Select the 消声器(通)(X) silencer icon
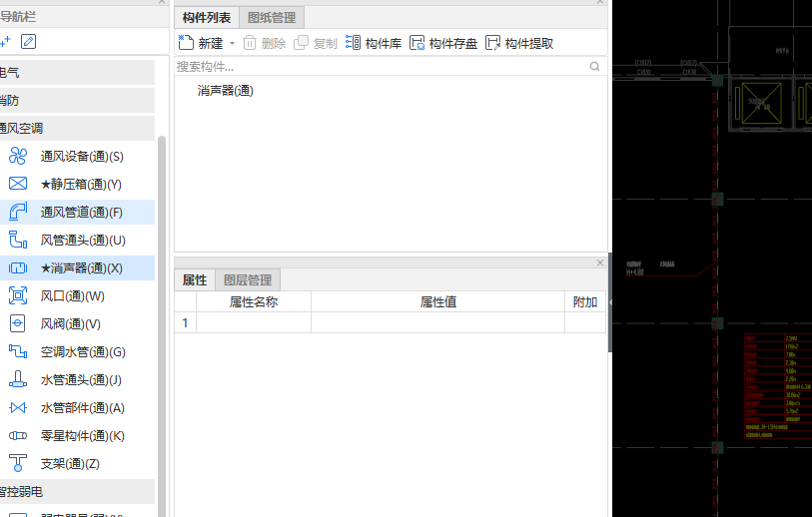Image resolution: width=812 pixels, height=517 pixels. pos(18,267)
